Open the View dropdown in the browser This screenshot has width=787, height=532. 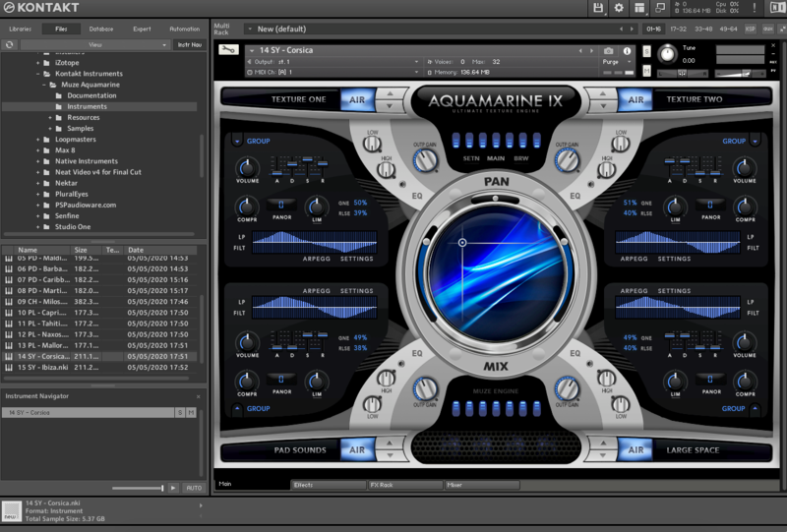point(94,44)
